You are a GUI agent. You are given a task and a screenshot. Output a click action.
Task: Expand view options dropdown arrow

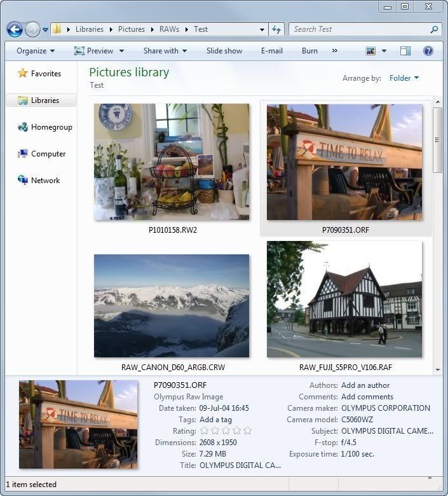(x=384, y=51)
